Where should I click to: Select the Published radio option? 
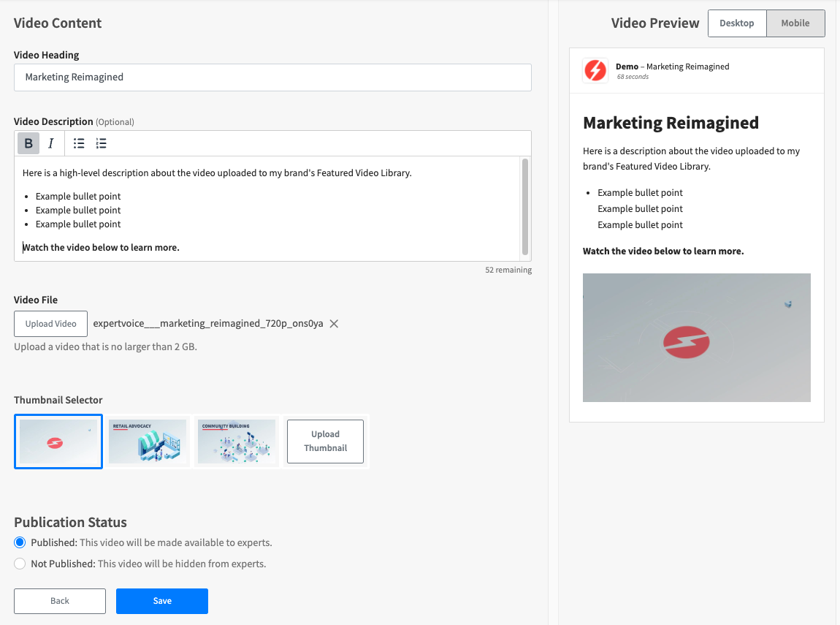[20, 542]
